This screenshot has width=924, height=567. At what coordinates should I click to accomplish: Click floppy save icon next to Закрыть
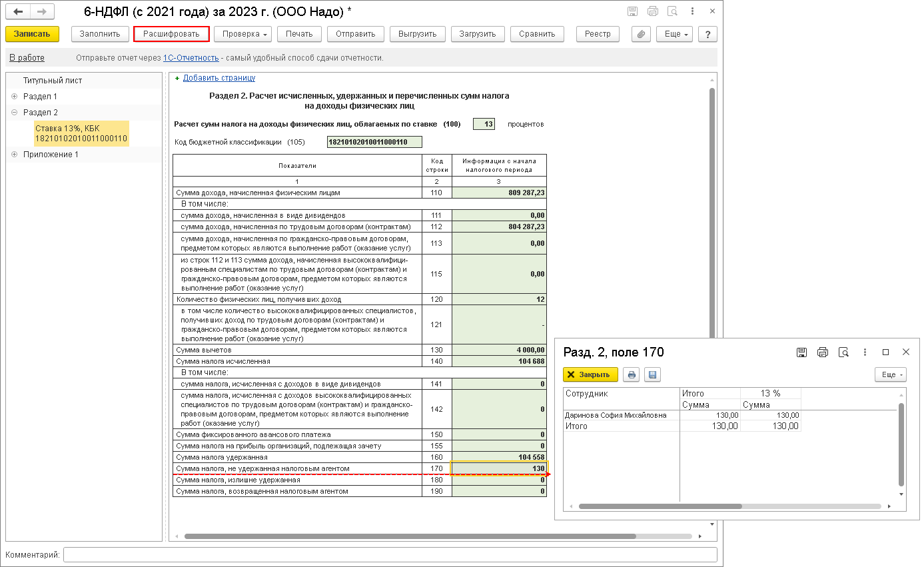[653, 374]
